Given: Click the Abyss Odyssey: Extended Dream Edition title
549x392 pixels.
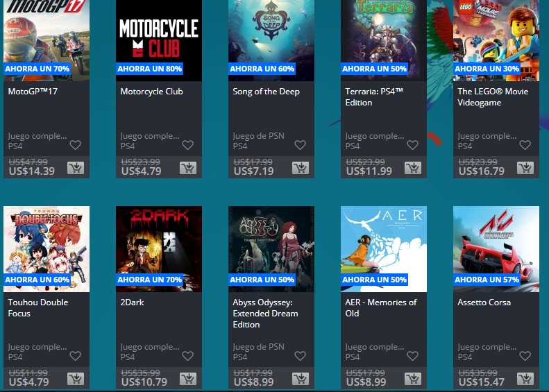Looking at the screenshot, I should (265, 314).
